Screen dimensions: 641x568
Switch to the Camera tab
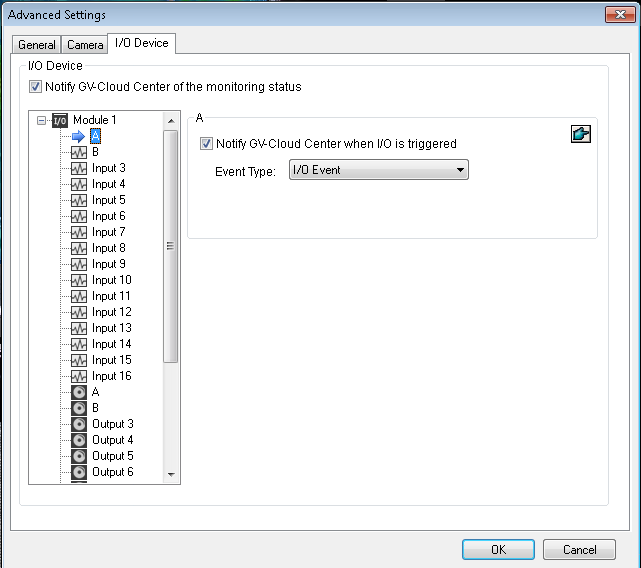point(85,45)
